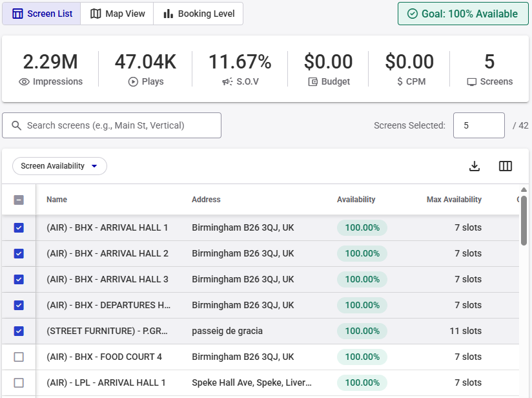
Task: Click the Screens Selected number field
Action: pos(478,125)
